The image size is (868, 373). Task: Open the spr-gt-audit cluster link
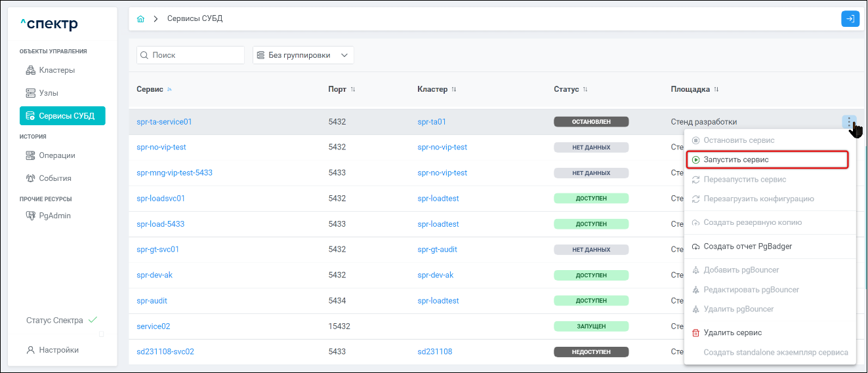[x=437, y=249]
